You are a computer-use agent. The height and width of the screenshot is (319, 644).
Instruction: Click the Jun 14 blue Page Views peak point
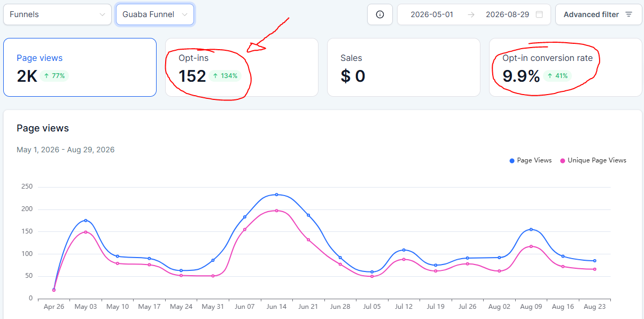276,194
